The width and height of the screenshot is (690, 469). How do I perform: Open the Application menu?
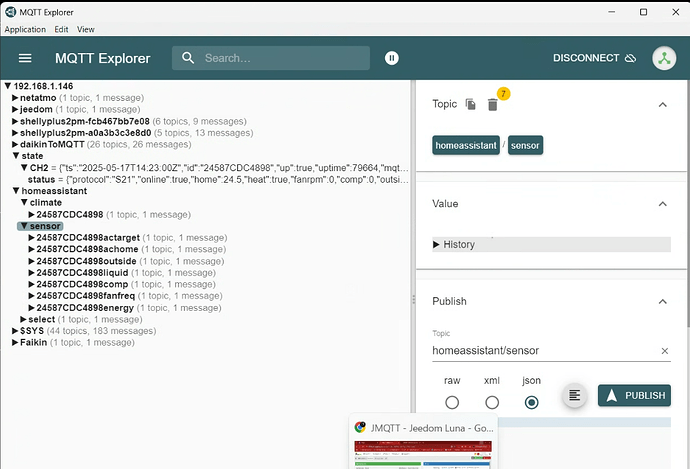pos(25,29)
